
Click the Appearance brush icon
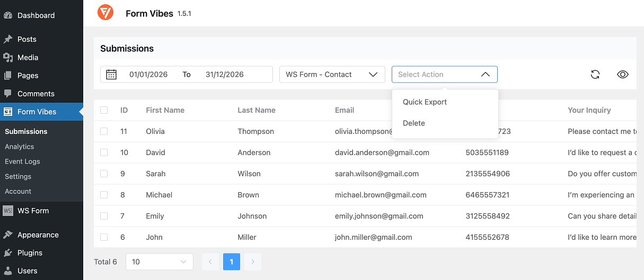click(x=8, y=234)
